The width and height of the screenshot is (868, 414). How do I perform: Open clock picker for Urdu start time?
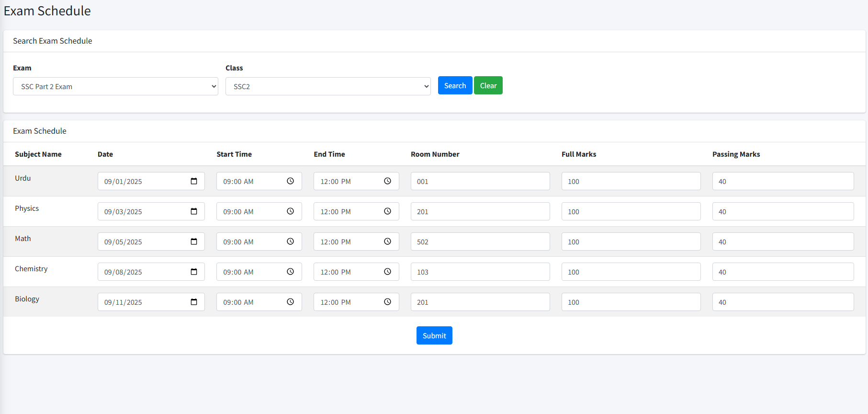point(290,181)
